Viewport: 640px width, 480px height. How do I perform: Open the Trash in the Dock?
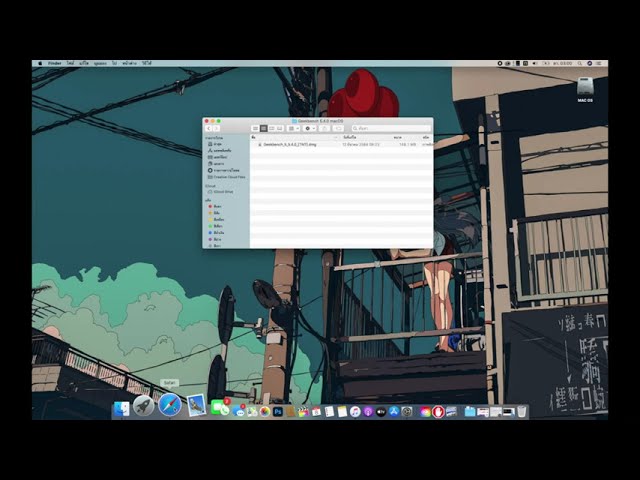[x=522, y=411]
